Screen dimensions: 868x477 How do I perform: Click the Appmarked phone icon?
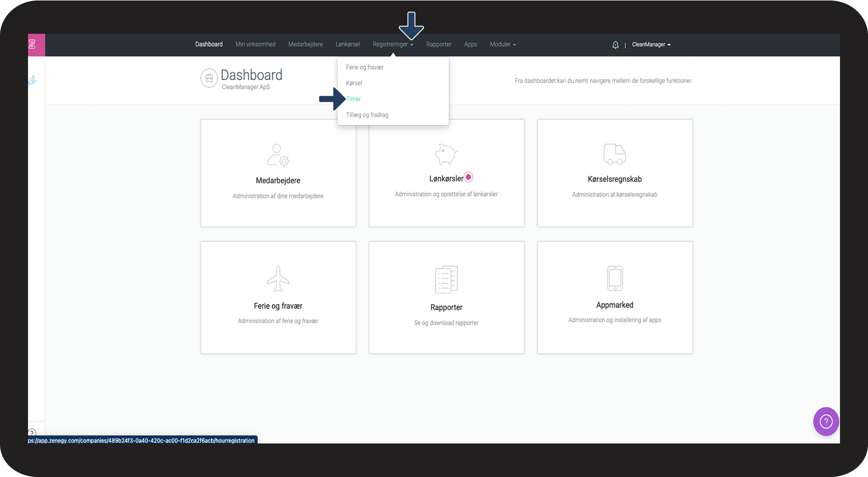pos(615,279)
